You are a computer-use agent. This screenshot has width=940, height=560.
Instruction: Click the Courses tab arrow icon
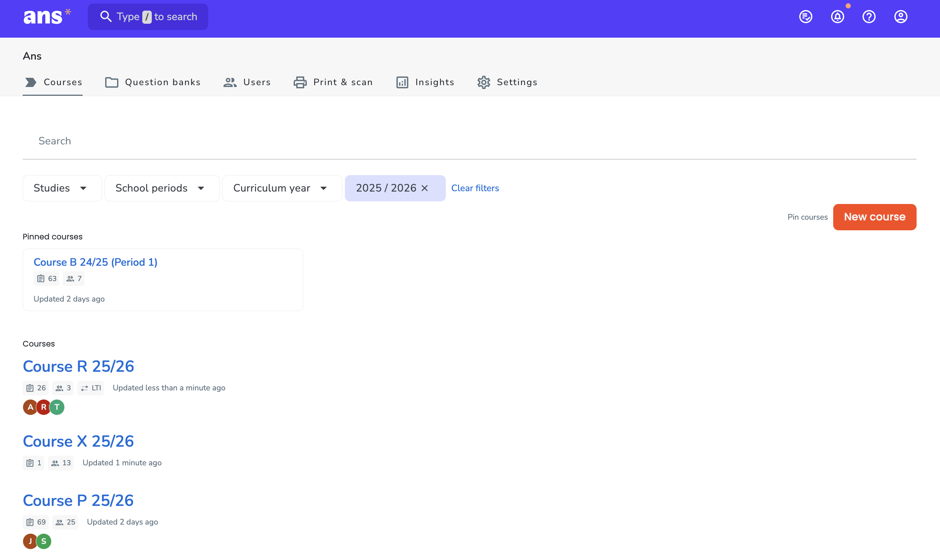point(31,82)
